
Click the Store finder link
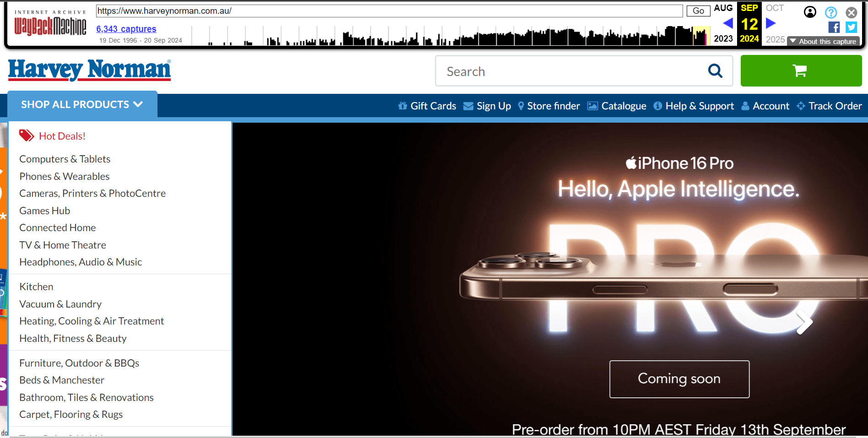coord(549,106)
